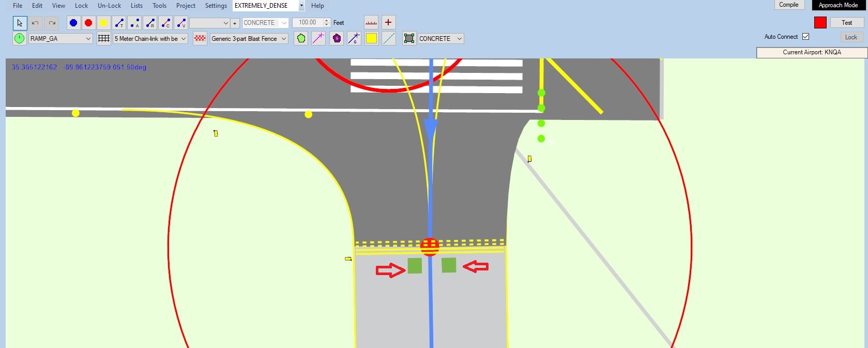This screenshot has height=348, width=868.
Task: Click the yellow taxi sign left of the apron
Action: 348,259
